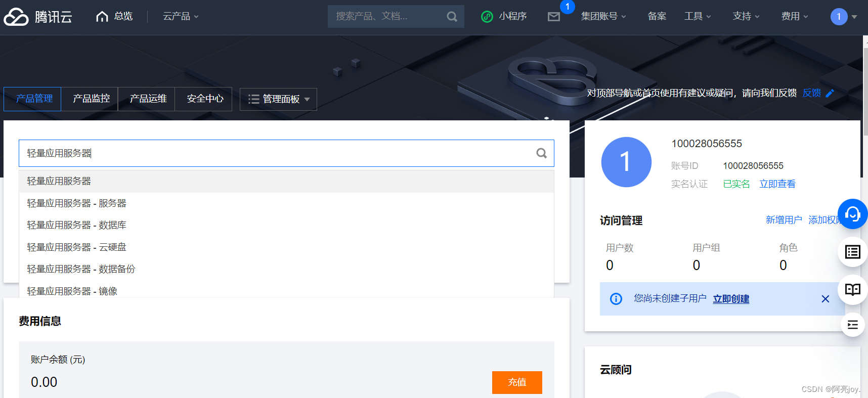Click the 反馈 feedback link

(x=811, y=93)
